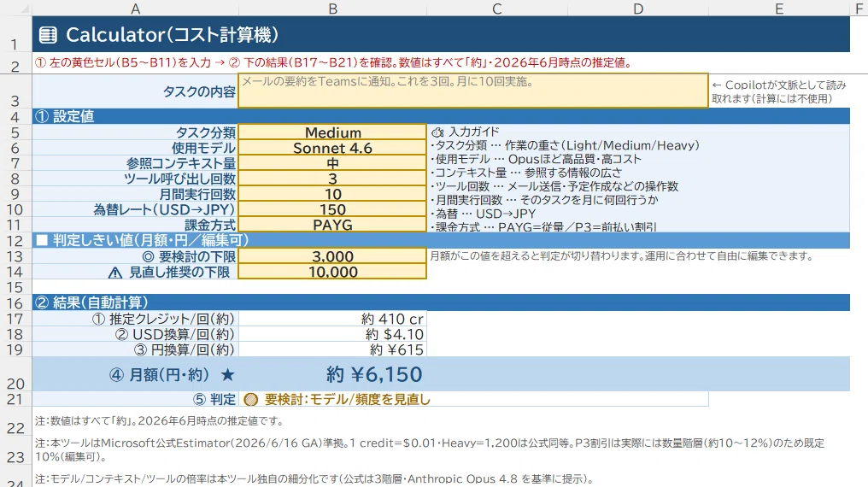The image size is (868, 487).
Task: Select the タスクの内容 input cell
Action: tap(473, 91)
